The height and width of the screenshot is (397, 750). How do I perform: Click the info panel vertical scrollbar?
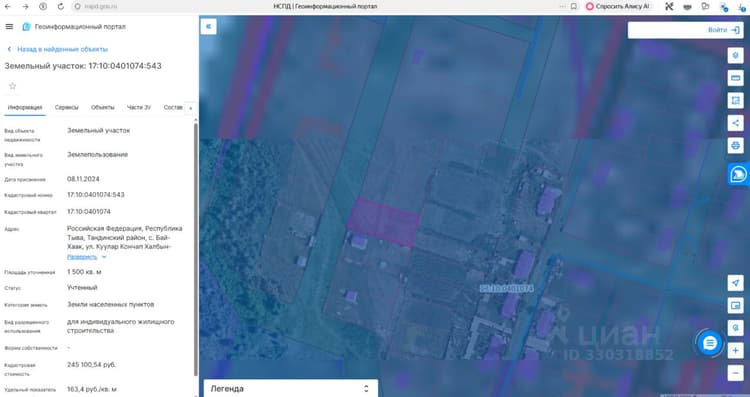(x=195, y=249)
